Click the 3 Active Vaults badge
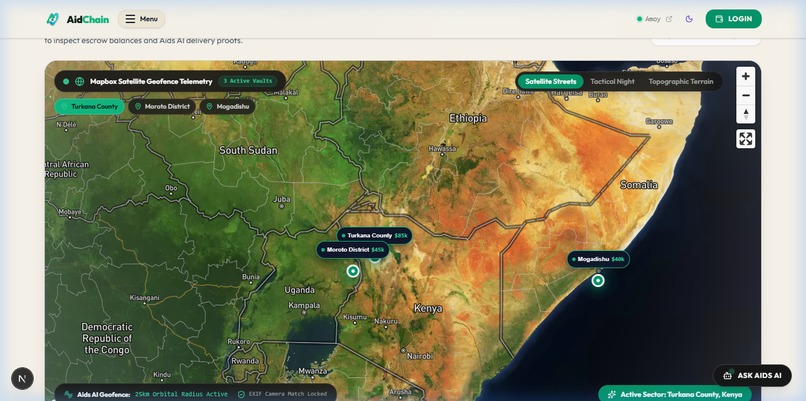This screenshot has width=806, height=401. [248, 81]
